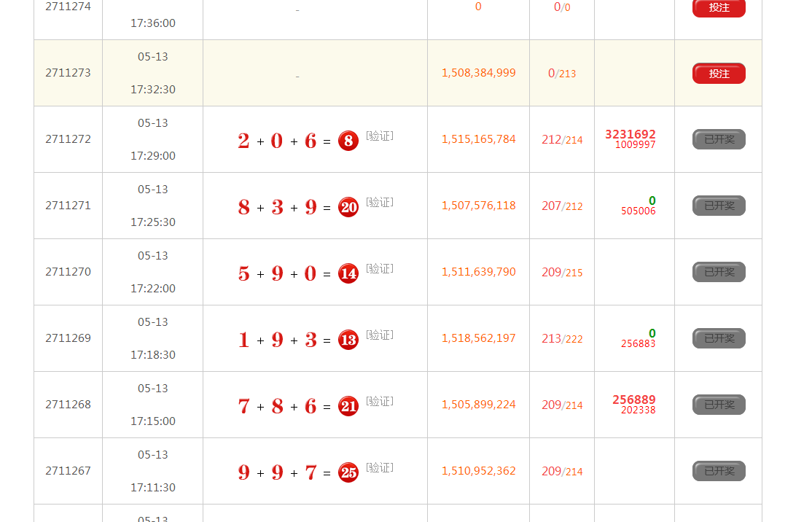This screenshot has width=812, height=522.
Task: Click the 已开奖 button for draw 2711268
Action: (x=719, y=405)
